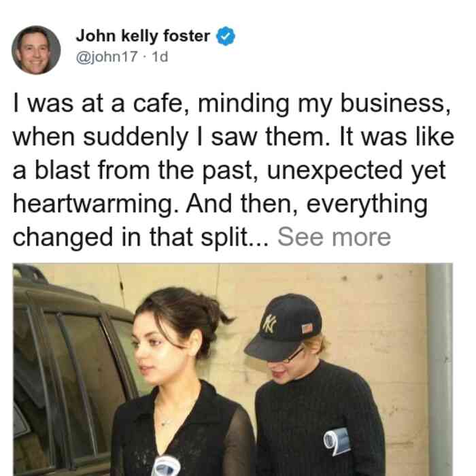Click the blue verified badge icon
This screenshot has width=476, height=476.
tap(225, 36)
